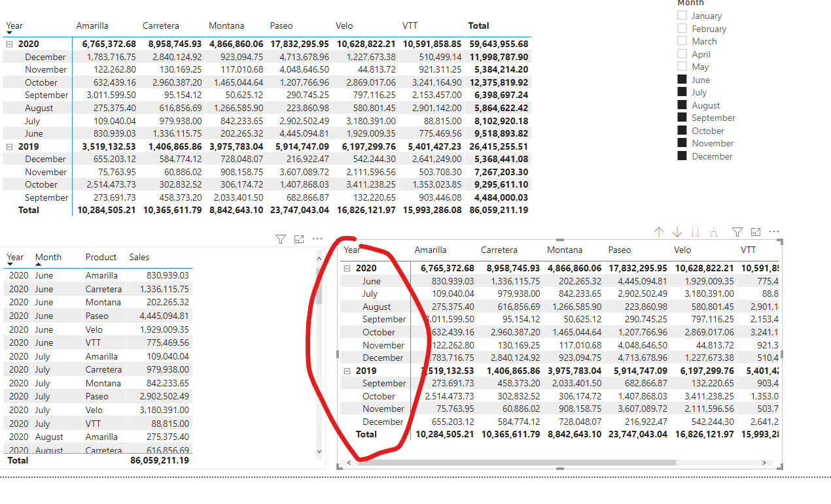Open more options ellipsis above sales table
The width and height of the screenshot is (831, 504).
click(x=317, y=239)
